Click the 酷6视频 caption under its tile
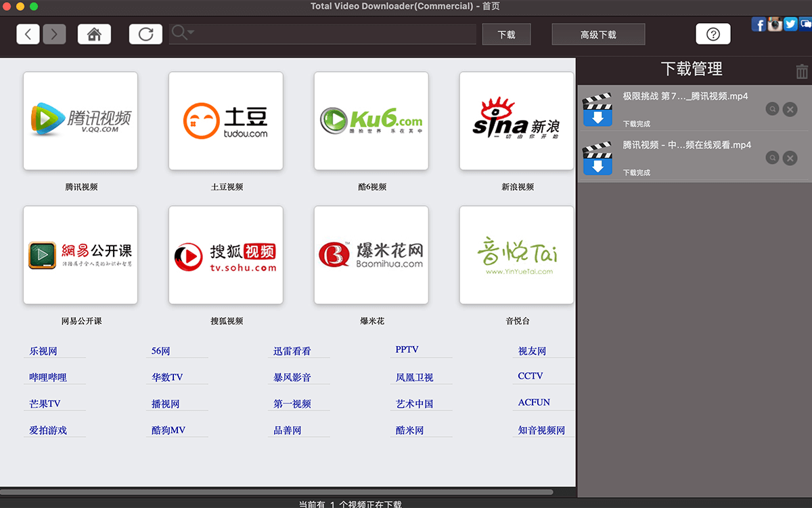 pos(372,187)
